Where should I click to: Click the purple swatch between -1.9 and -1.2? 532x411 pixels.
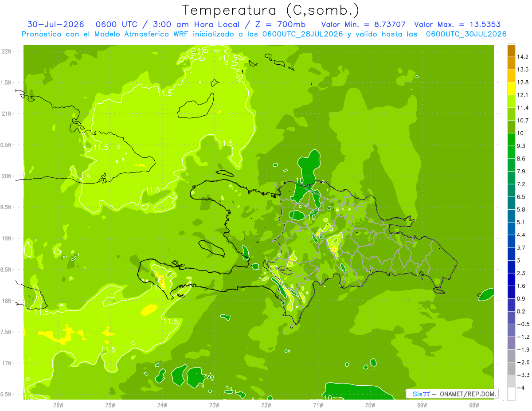(511, 343)
